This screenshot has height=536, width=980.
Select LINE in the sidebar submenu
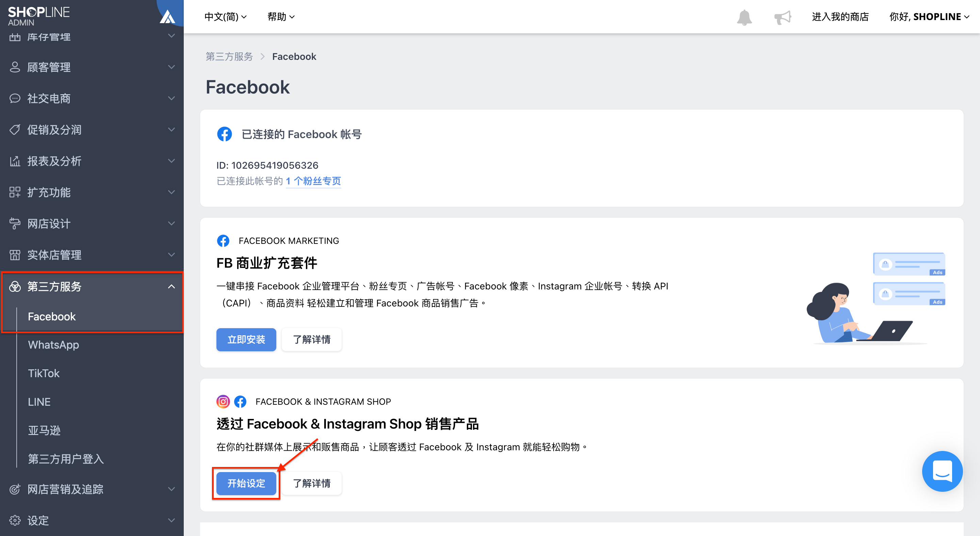(x=39, y=402)
